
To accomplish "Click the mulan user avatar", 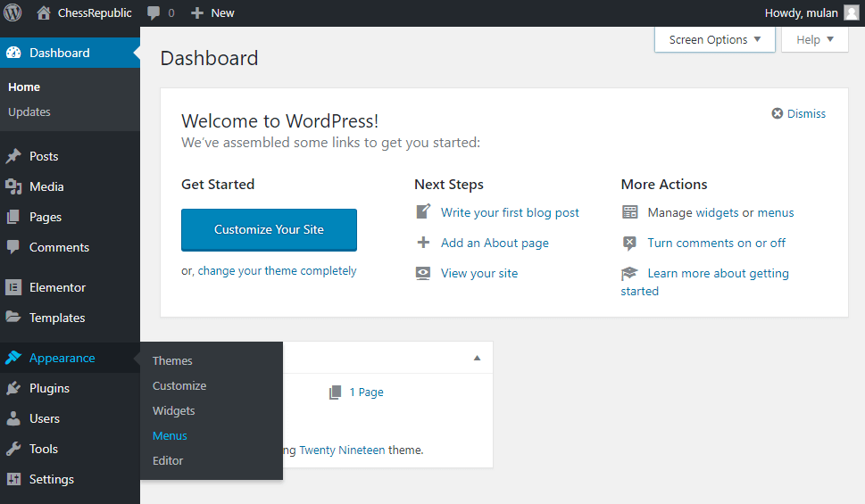I will click(x=852, y=12).
